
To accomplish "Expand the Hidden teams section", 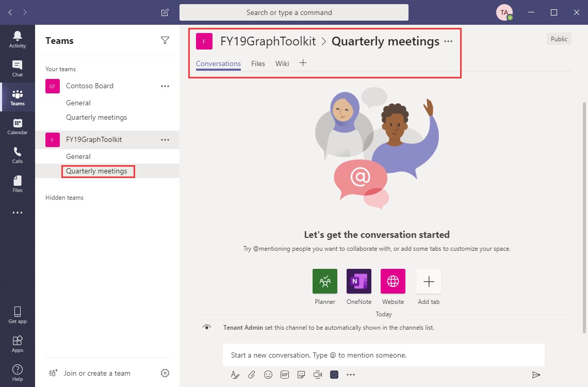I will (x=64, y=197).
